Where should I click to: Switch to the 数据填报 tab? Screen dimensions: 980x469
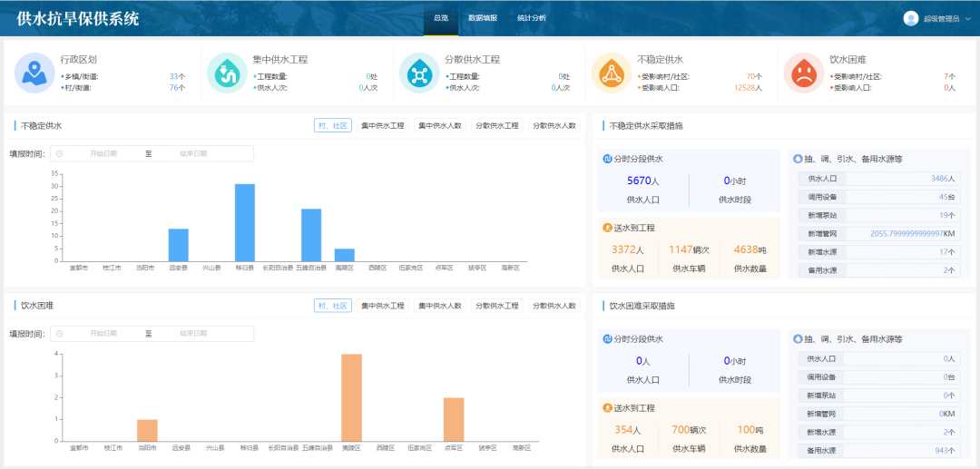click(x=482, y=18)
